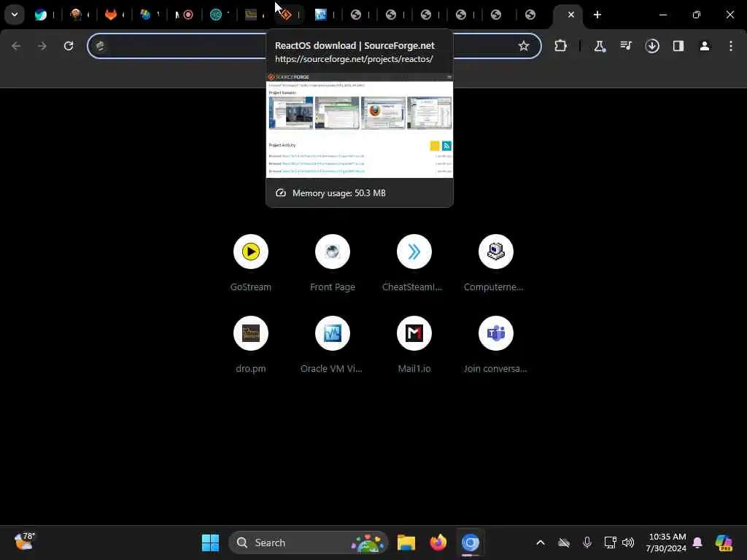The image size is (747, 560).
Task: Click the 'Memory usage: 50.3 MB' text
Action: [338, 192]
